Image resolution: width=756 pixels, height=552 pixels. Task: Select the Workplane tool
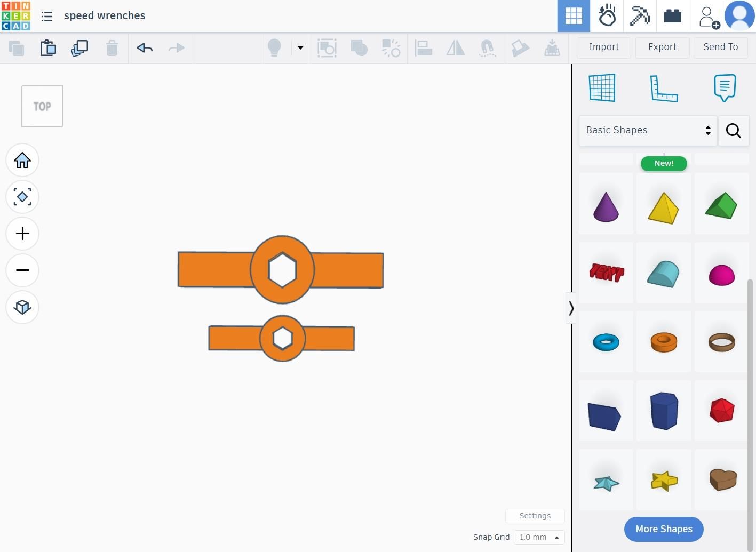[602, 88]
